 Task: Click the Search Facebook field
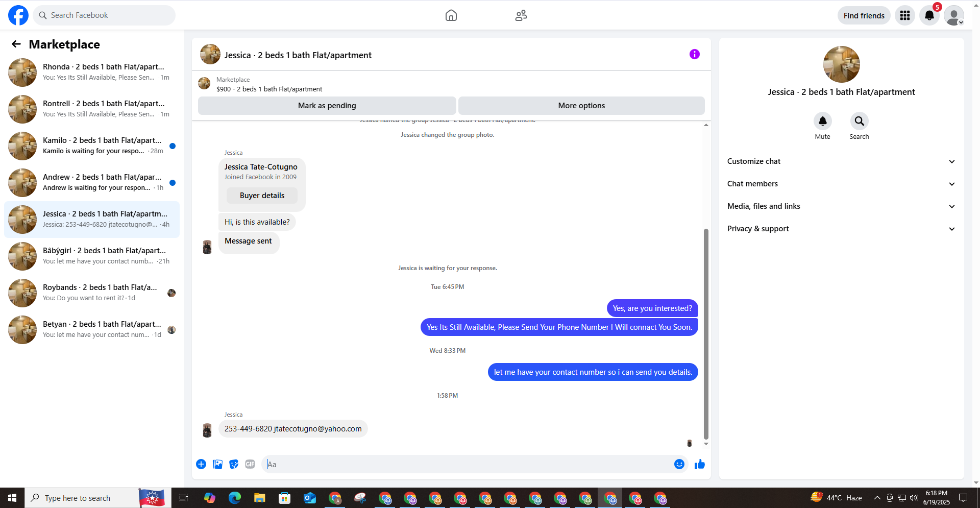pyautogui.click(x=104, y=15)
